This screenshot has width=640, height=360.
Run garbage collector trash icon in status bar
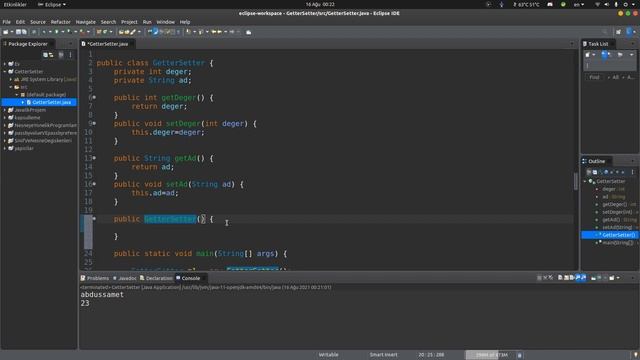coord(519,355)
